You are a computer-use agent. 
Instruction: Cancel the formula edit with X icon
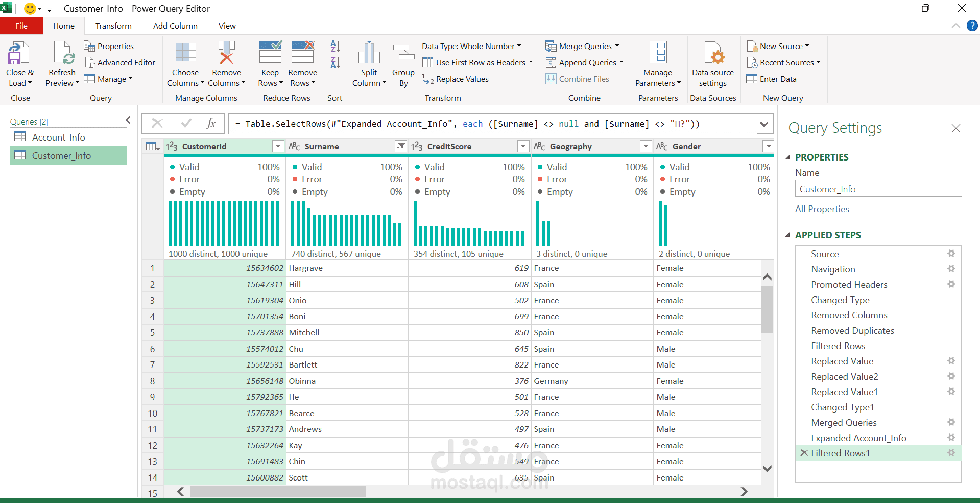click(x=157, y=123)
